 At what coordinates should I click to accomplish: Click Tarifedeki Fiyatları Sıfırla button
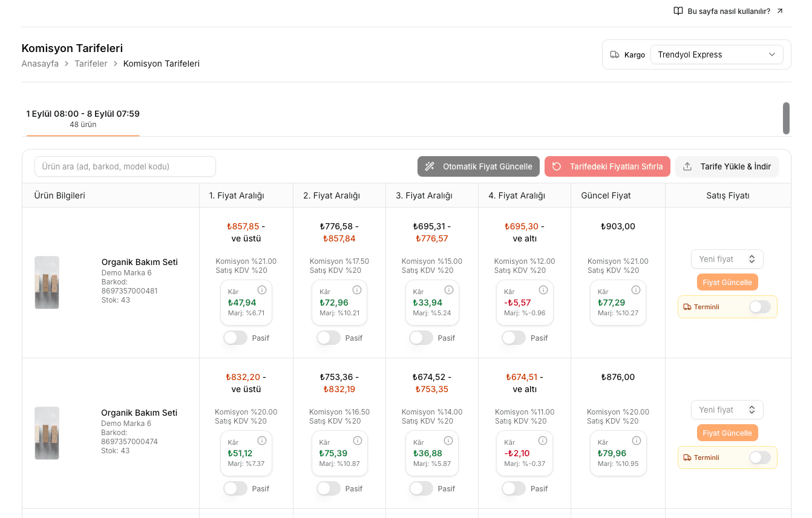tap(607, 166)
